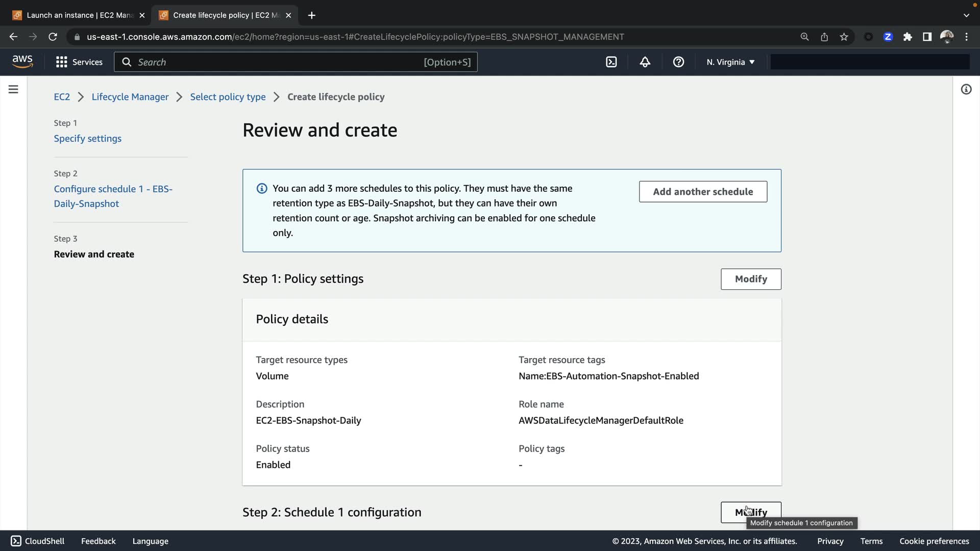Open the Chrome three-dot menu
This screenshot has height=551, width=980.
[x=966, y=37]
